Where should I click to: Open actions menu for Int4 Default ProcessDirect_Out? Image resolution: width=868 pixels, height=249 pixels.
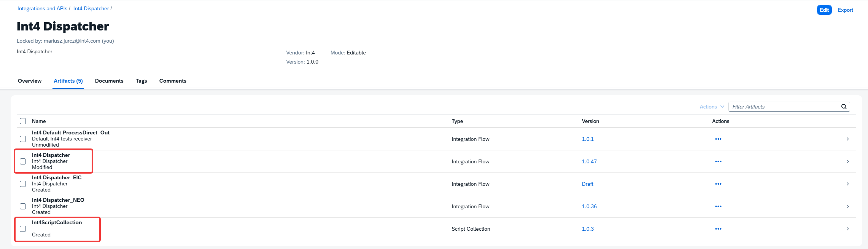pyautogui.click(x=718, y=139)
